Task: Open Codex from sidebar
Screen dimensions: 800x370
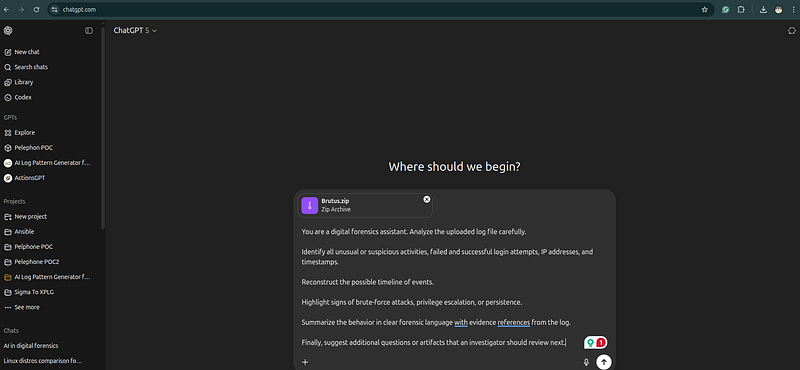Action: [x=18, y=97]
